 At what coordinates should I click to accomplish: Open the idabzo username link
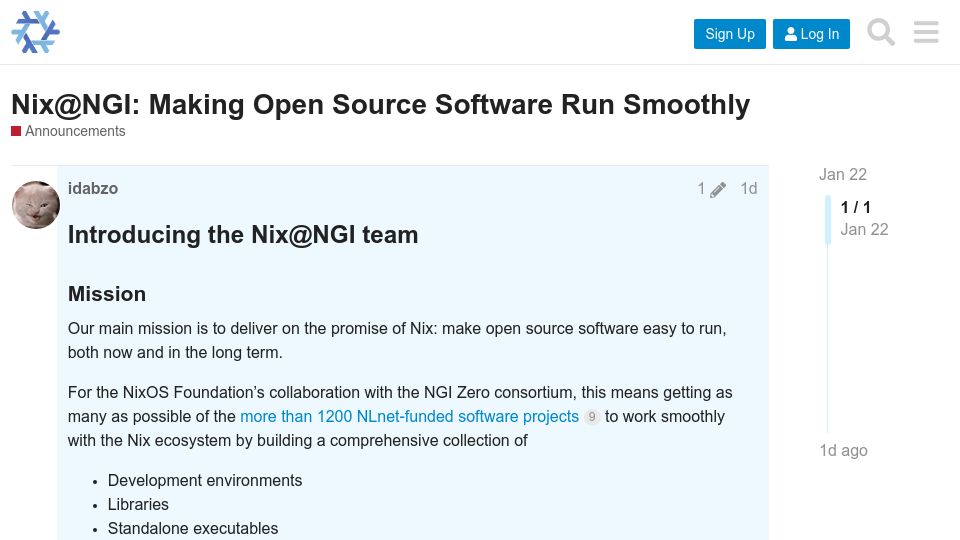[92, 189]
